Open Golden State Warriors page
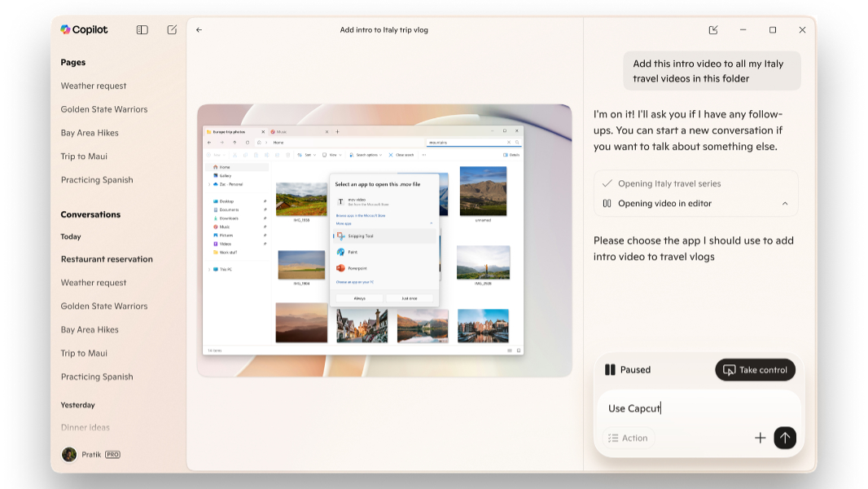Screen dimensions: 868x489 pos(104,109)
